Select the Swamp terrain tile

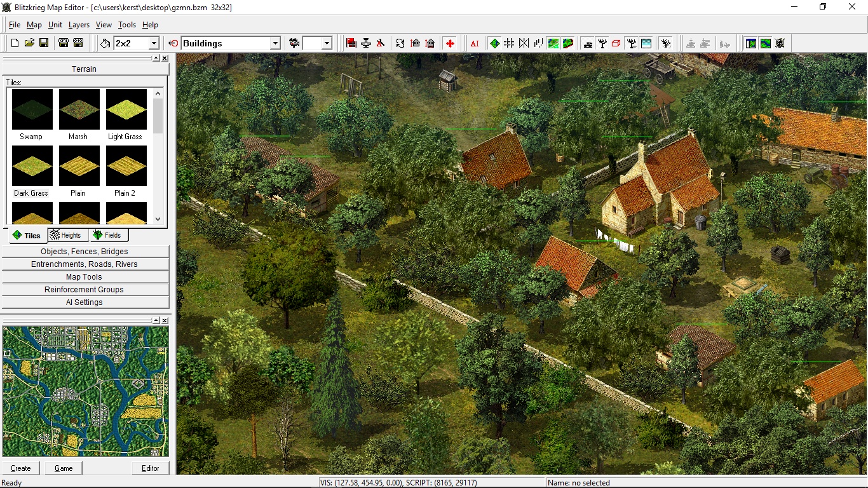(x=32, y=114)
